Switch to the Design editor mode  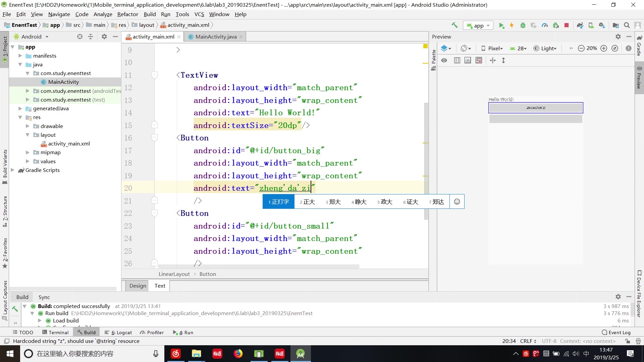tap(138, 286)
